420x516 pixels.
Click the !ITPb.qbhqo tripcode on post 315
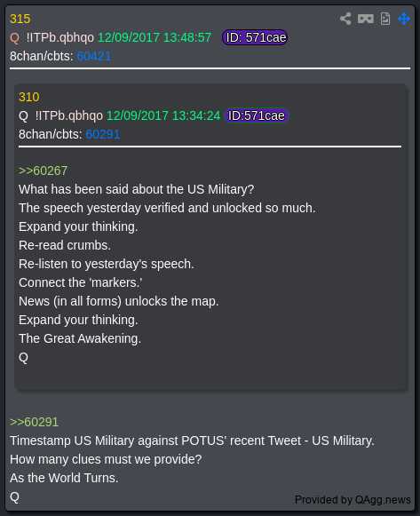pyautogui.click(x=60, y=38)
